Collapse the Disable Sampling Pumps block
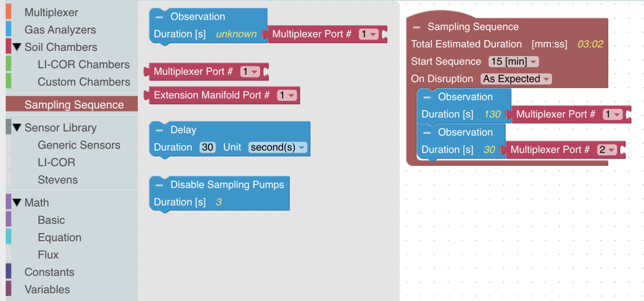The image size is (644, 301). click(x=160, y=185)
